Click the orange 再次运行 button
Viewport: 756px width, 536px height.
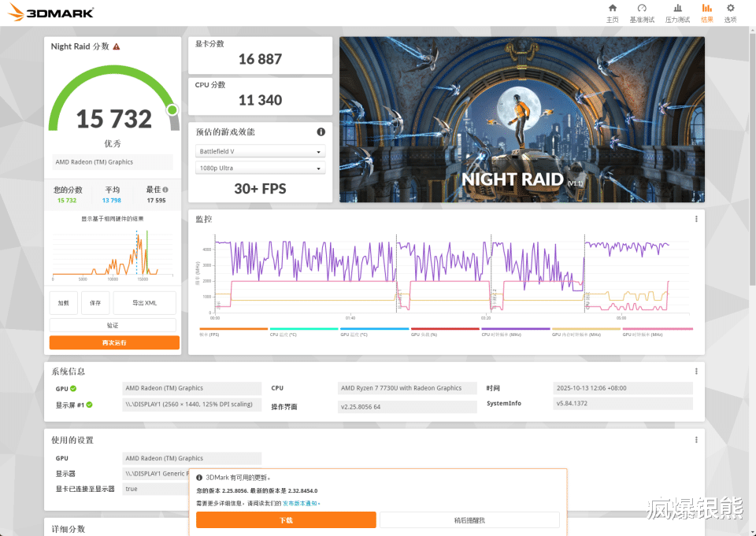pyautogui.click(x=114, y=342)
